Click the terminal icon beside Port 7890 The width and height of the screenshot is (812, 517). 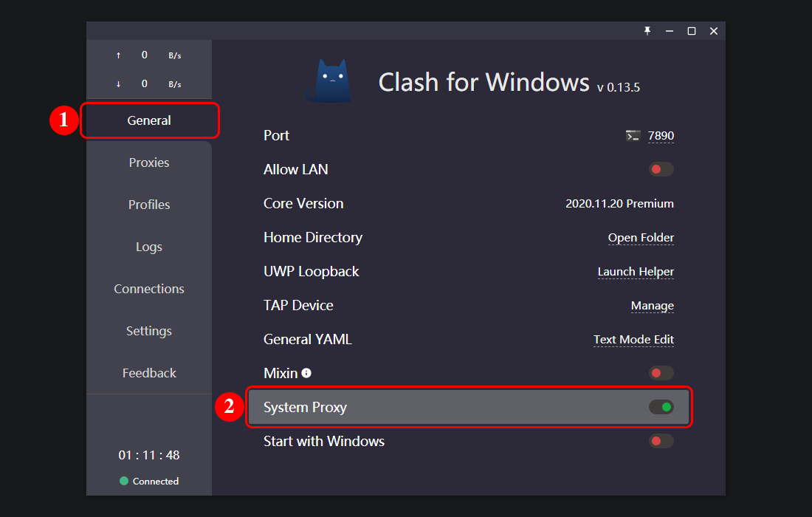click(633, 136)
